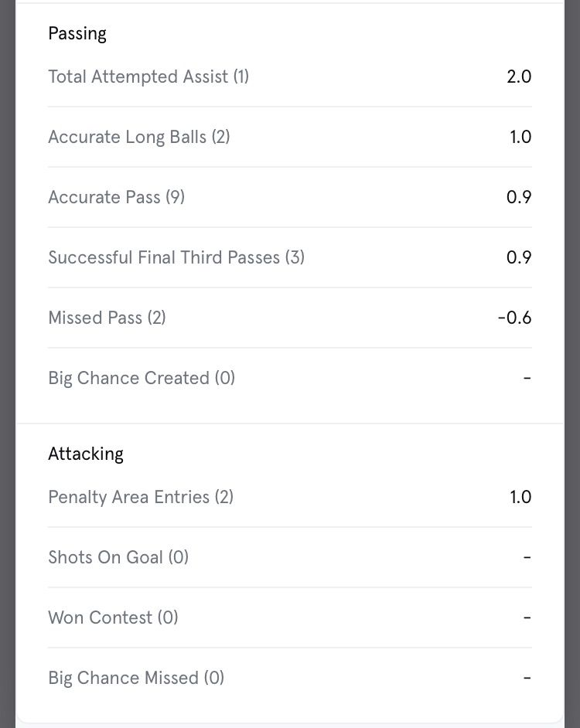Click Shots On Goal (0) label
The height and width of the screenshot is (728, 580).
tap(118, 557)
